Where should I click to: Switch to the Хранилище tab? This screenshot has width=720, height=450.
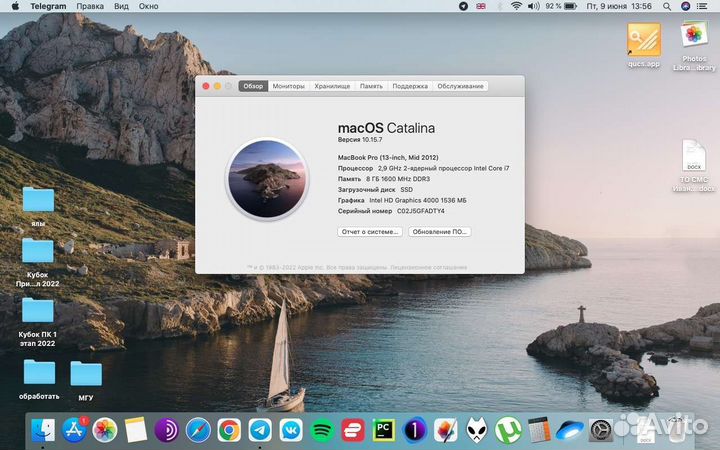[332, 86]
